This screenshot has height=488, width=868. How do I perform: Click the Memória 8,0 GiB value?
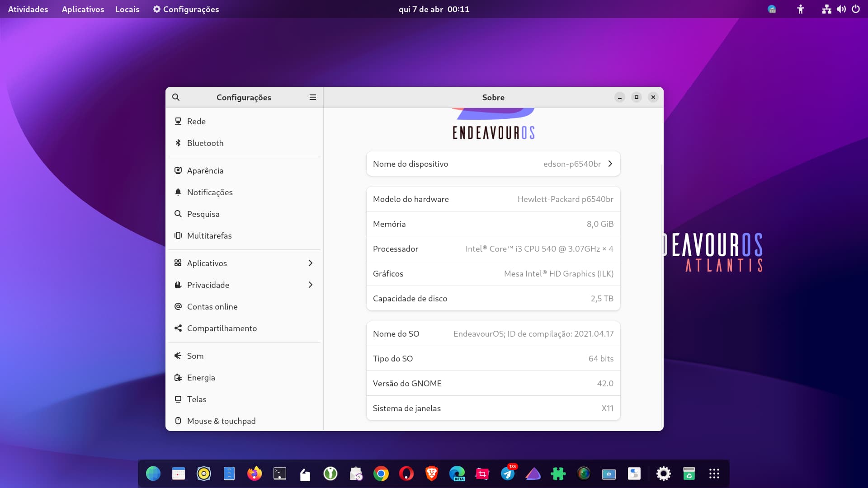coord(600,224)
